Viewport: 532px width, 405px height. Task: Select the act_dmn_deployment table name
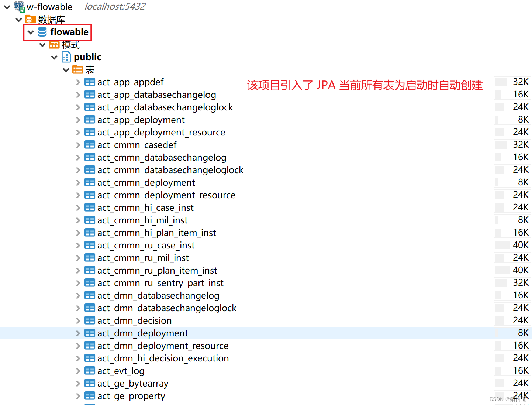tap(143, 333)
